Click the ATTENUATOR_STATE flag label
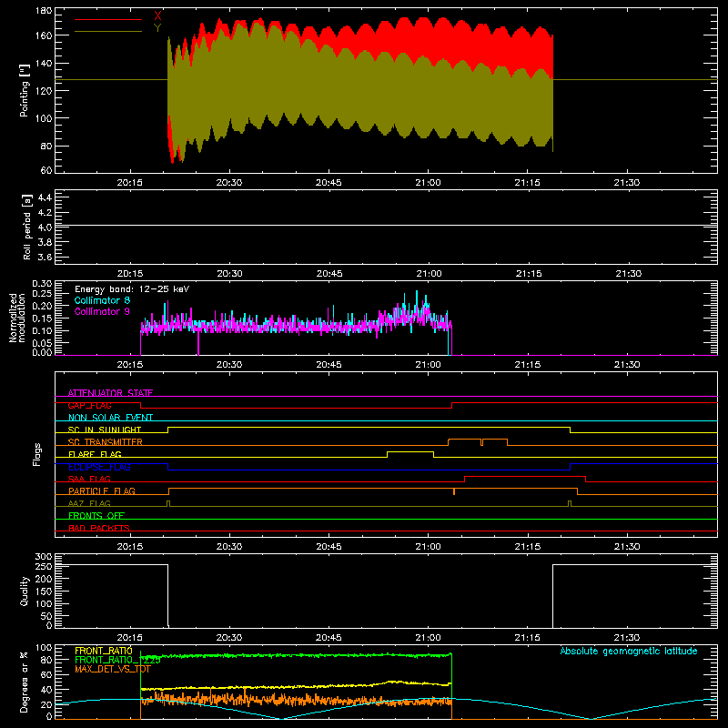 click(110, 393)
